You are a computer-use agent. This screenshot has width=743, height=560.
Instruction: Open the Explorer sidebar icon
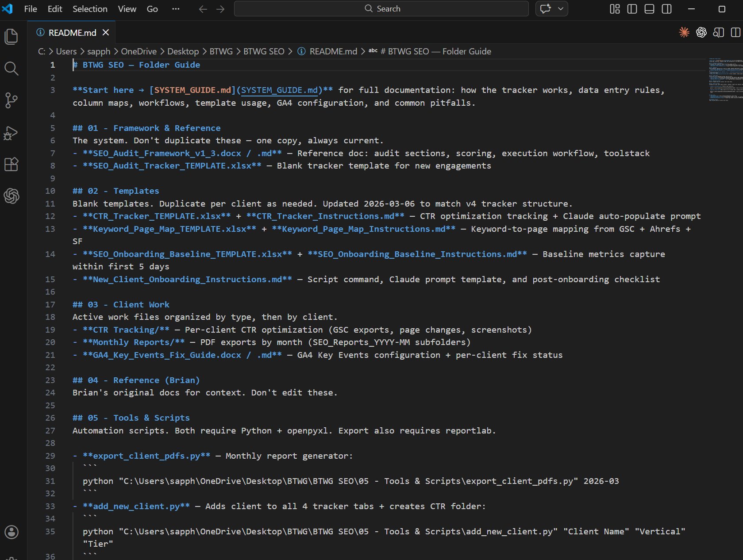(11, 37)
